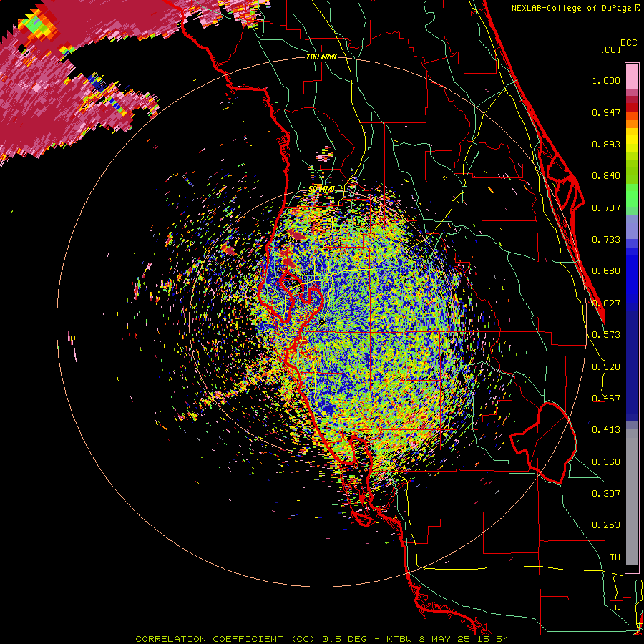The image size is (644, 644).
Task: Click the 0.5 DEG elevation text
Action: [344, 639]
